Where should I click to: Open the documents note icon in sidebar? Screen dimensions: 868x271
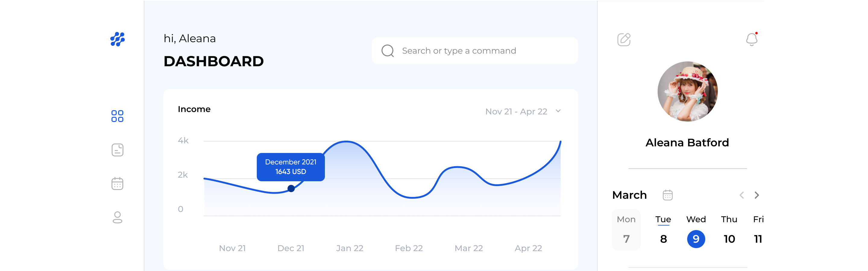click(117, 150)
